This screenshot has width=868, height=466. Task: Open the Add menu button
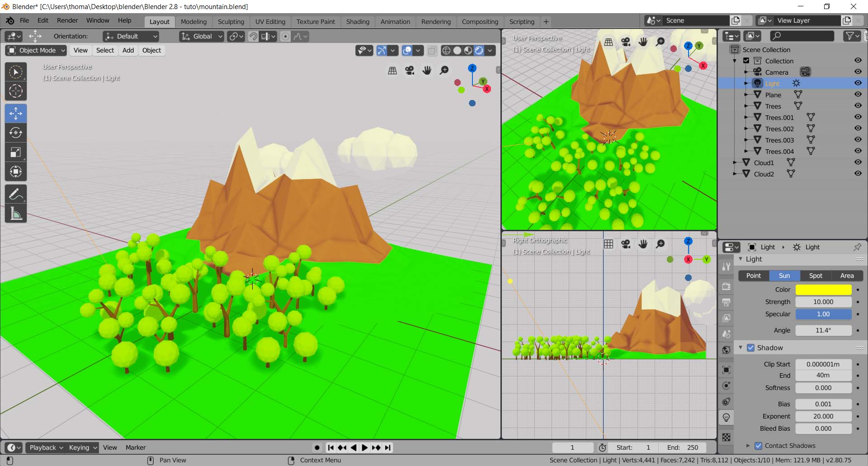point(128,50)
